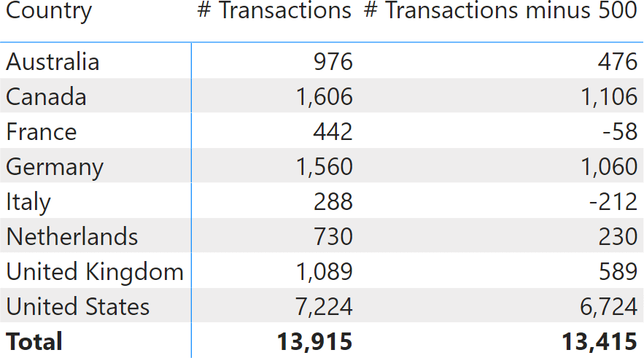
Task: Select the Netherlands row label
Action: point(72,237)
